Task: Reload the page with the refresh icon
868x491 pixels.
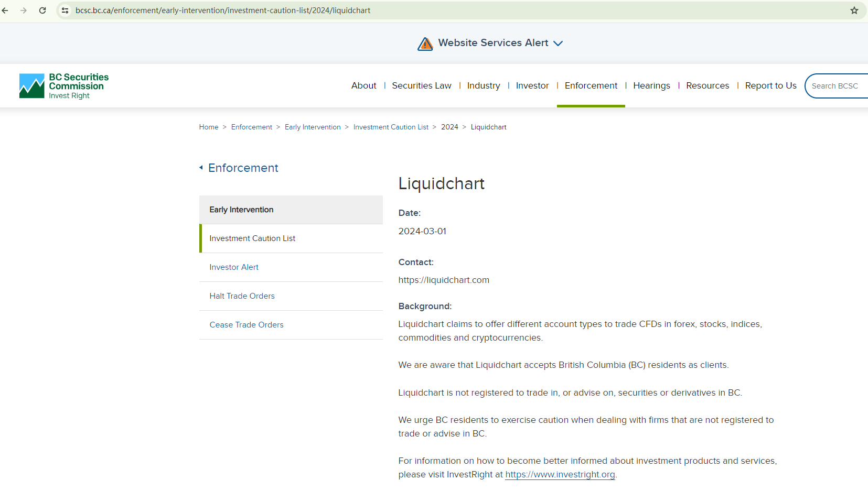Action: 42,10
